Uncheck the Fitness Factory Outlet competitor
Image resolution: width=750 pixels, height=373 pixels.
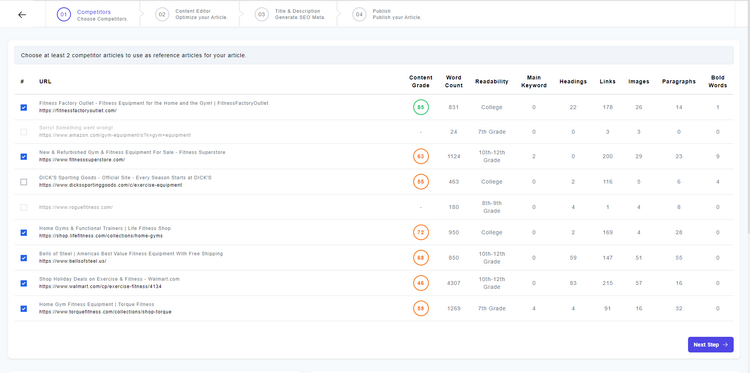point(23,107)
